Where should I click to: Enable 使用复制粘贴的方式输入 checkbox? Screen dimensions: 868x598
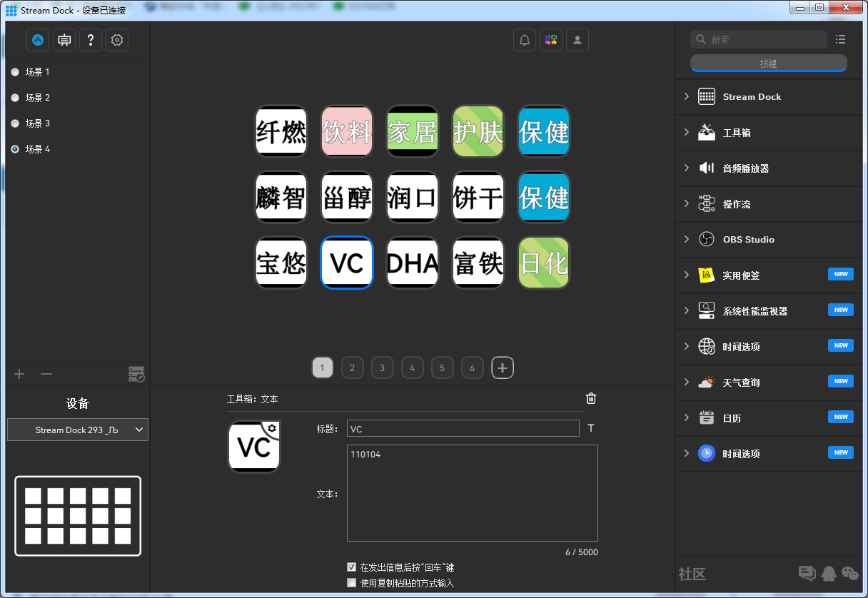coord(351,583)
